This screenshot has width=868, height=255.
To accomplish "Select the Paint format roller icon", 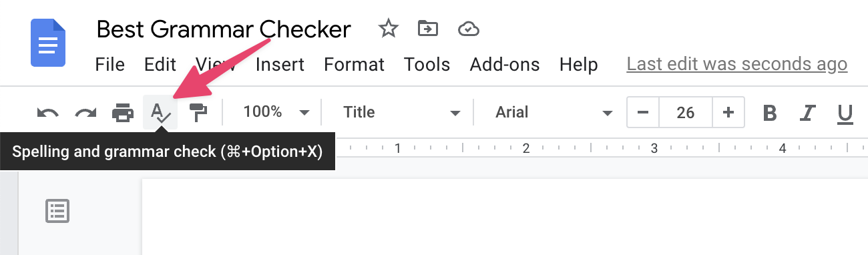I will pos(198,113).
